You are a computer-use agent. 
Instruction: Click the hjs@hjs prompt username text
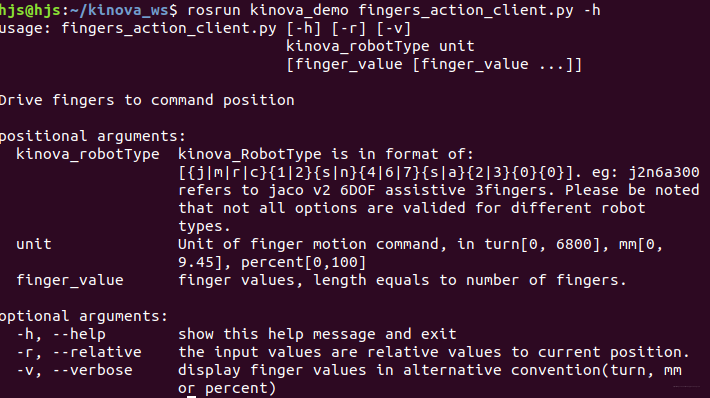(x=30, y=10)
